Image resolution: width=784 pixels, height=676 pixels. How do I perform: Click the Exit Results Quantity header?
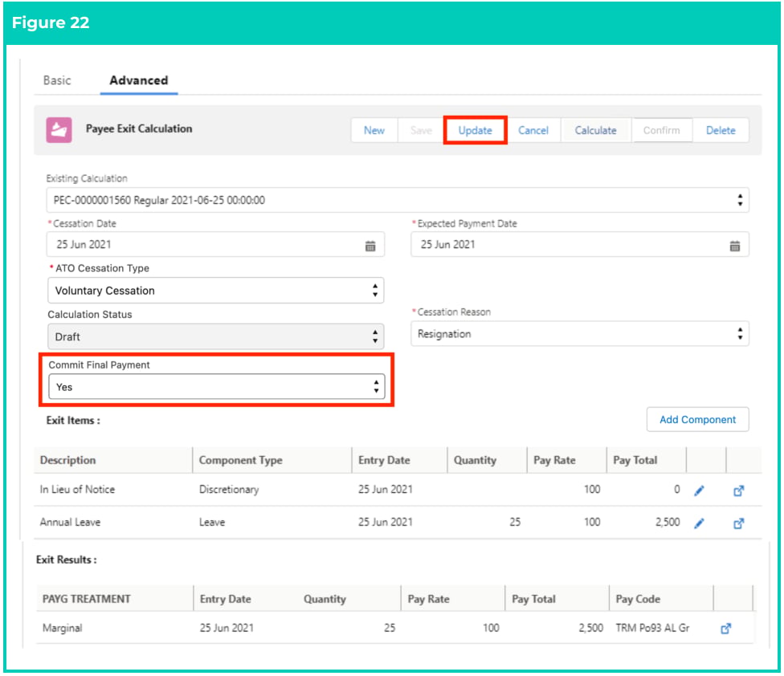point(325,599)
